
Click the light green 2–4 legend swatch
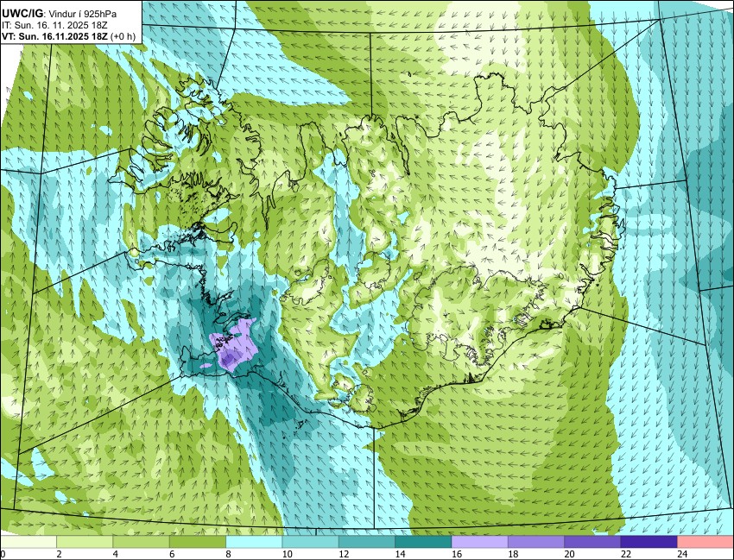[85, 542]
